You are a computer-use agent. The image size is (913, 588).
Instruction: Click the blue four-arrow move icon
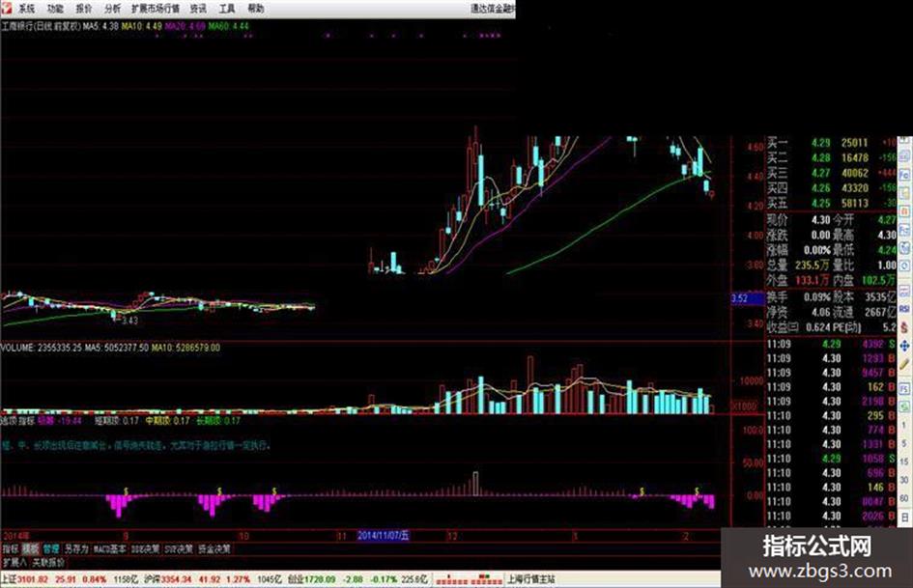tap(905, 347)
